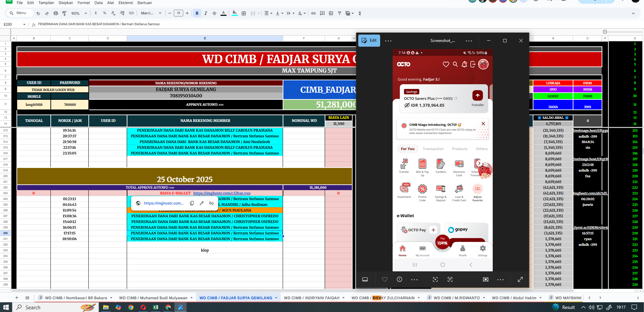Open the functions sigma icon
644x312 pixels.
point(360,13)
